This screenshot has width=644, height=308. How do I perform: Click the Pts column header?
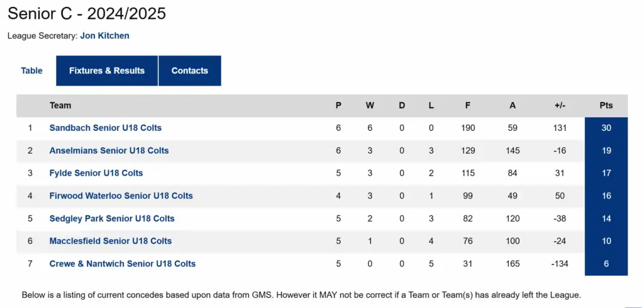606,105
